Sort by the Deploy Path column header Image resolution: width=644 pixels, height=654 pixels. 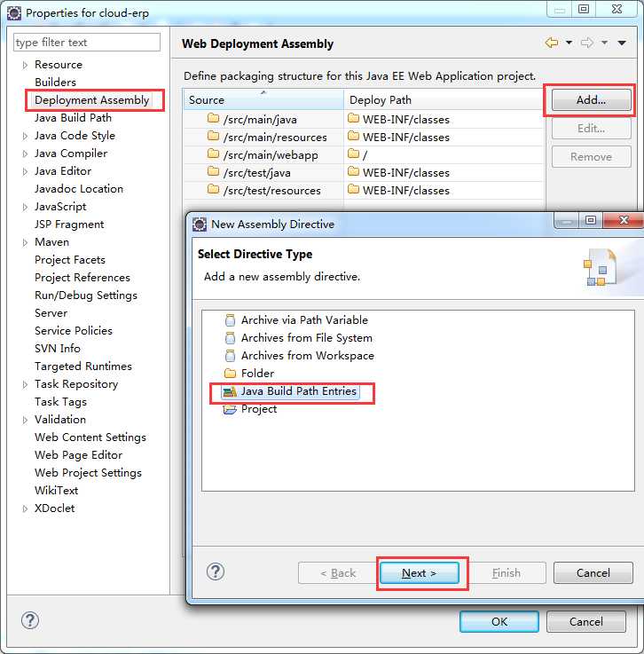[x=444, y=100]
